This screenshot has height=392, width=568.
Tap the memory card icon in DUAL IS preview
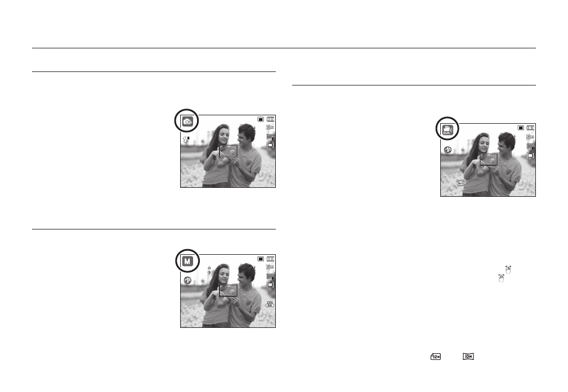(x=521, y=128)
